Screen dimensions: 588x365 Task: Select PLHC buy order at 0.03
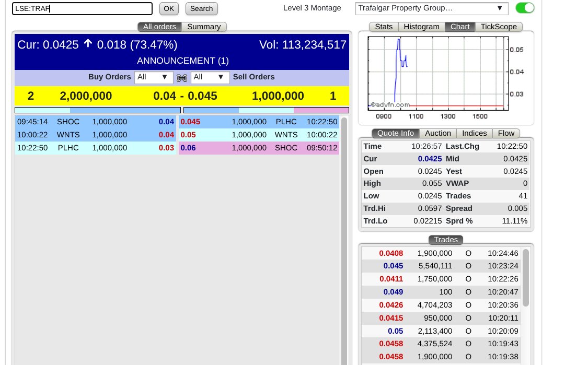(x=96, y=148)
